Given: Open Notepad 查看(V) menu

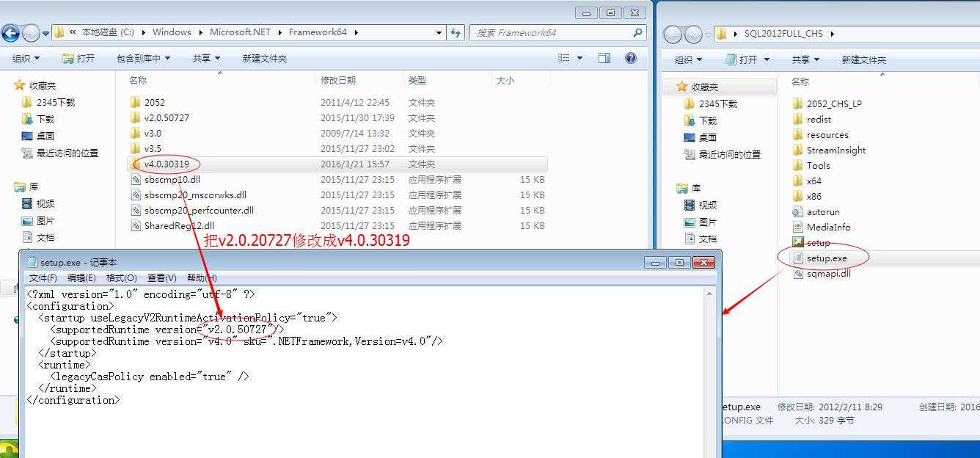Looking at the screenshot, I should (161, 277).
